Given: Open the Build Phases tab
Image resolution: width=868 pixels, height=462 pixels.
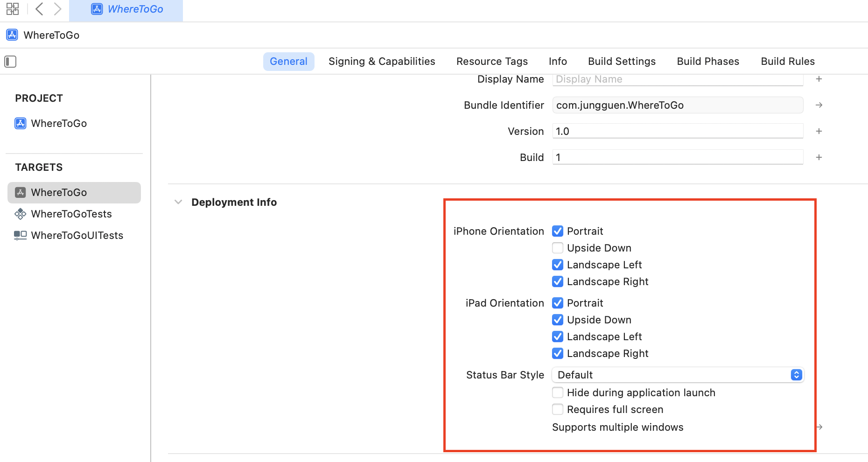Looking at the screenshot, I should [708, 62].
